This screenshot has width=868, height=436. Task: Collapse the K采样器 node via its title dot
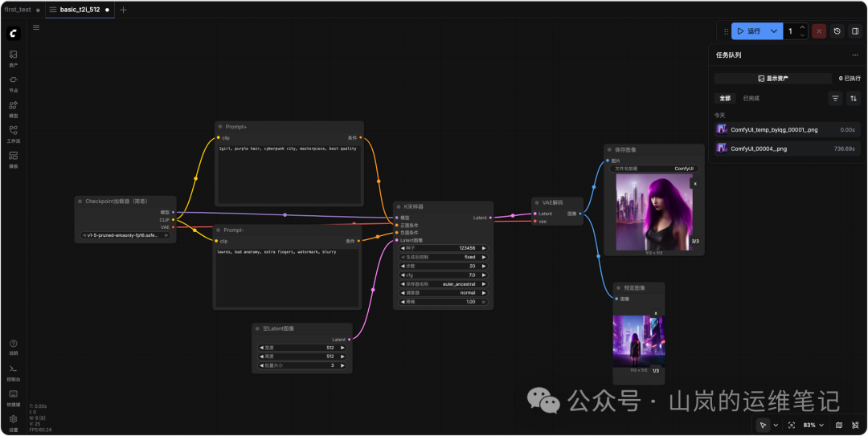click(399, 206)
